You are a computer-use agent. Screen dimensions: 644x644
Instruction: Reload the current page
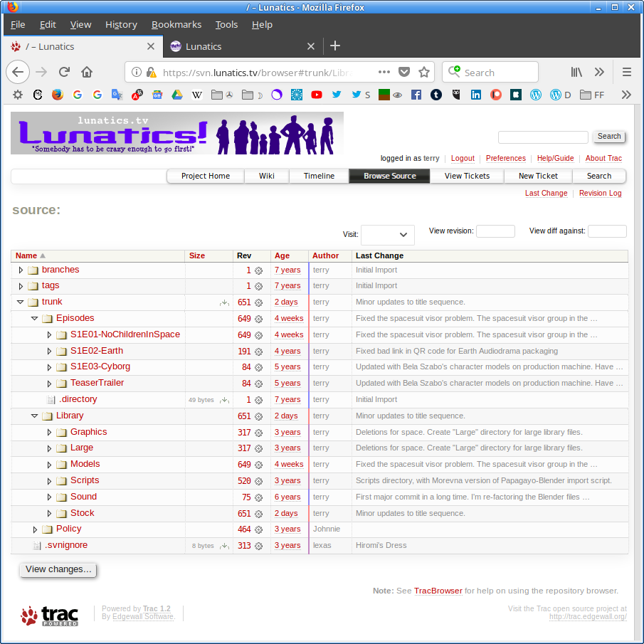pos(64,72)
